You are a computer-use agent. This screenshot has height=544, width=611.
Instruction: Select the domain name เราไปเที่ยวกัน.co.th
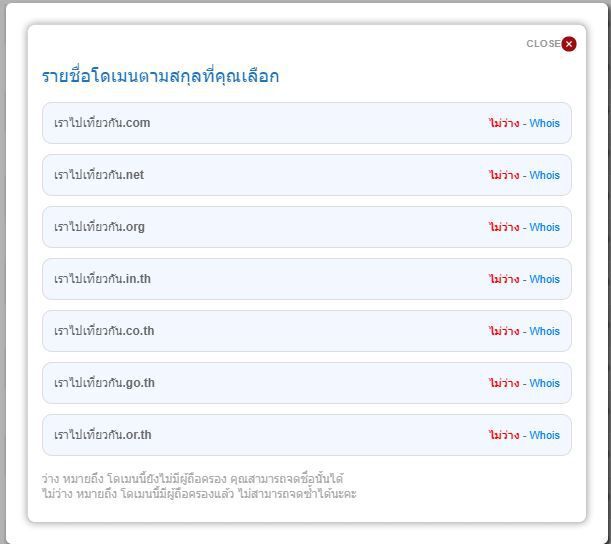tap(104, 331)
